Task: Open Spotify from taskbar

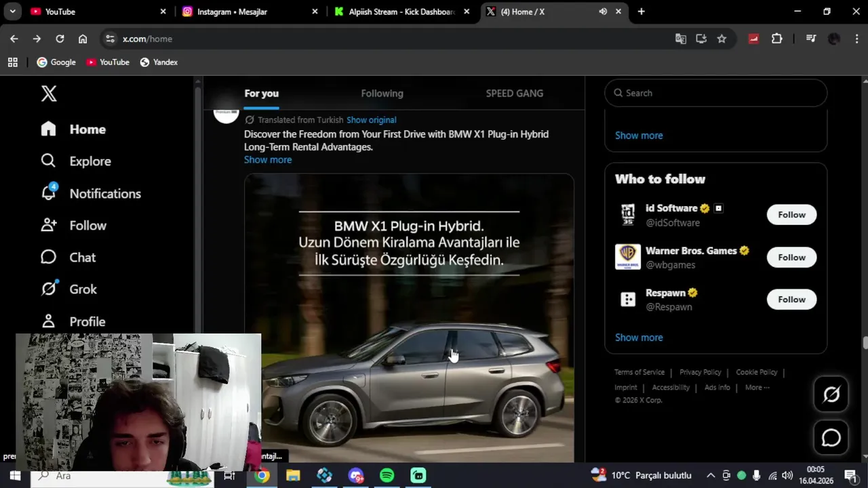Action: (387, 476)
